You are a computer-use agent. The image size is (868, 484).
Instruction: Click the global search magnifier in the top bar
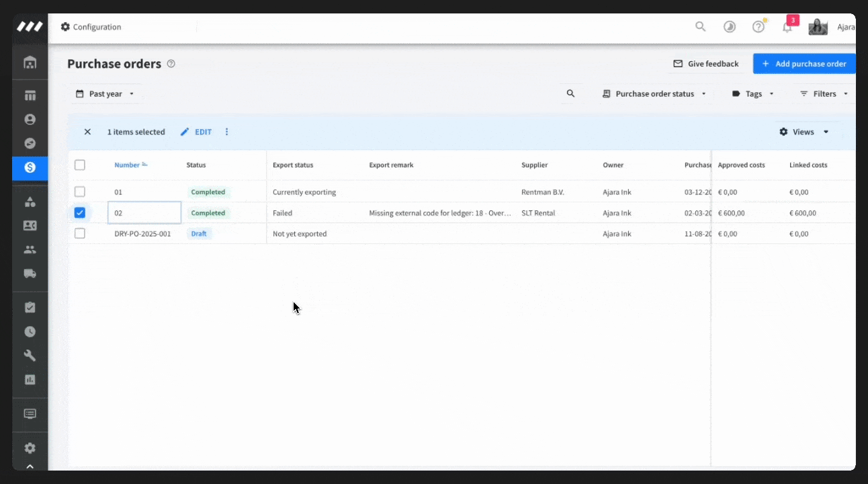coord(700,27)
